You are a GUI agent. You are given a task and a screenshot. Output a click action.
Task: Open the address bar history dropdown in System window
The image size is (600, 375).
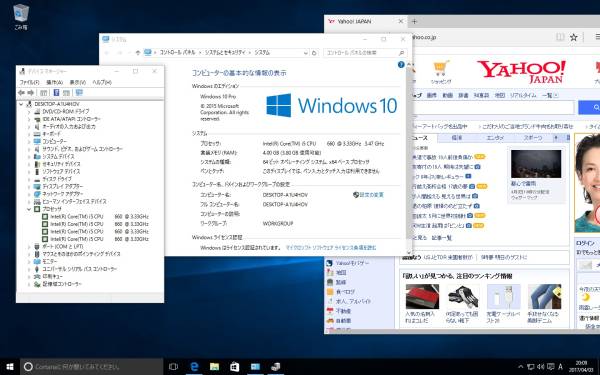(306, 53)
